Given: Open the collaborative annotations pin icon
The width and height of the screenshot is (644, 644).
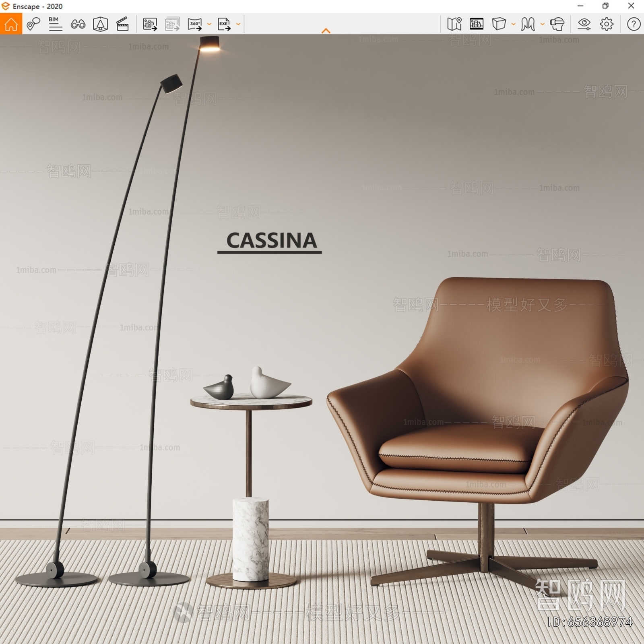Looking at the screenshot, I should tap(33, 24).
